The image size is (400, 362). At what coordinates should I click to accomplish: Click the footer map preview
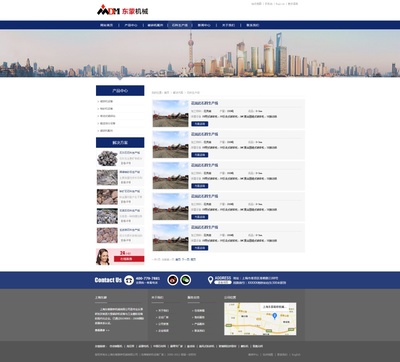260,319
